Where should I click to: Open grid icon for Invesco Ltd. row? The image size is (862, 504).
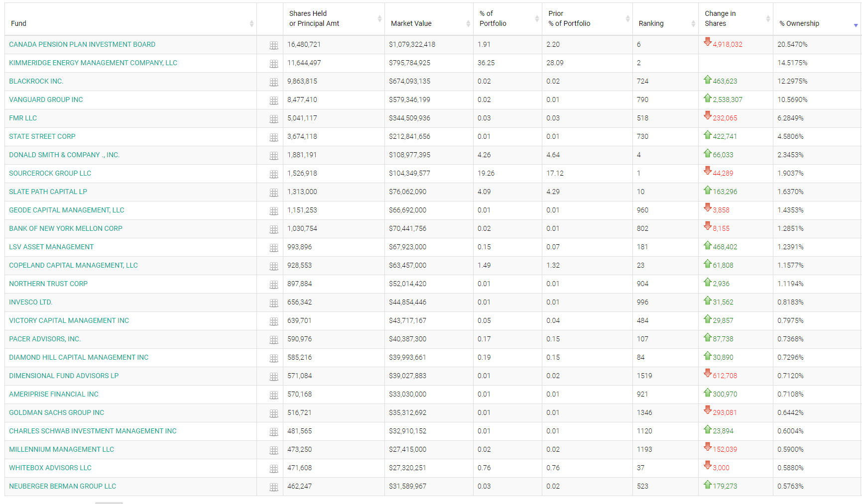pyautogui.click(x=274, y=303)
